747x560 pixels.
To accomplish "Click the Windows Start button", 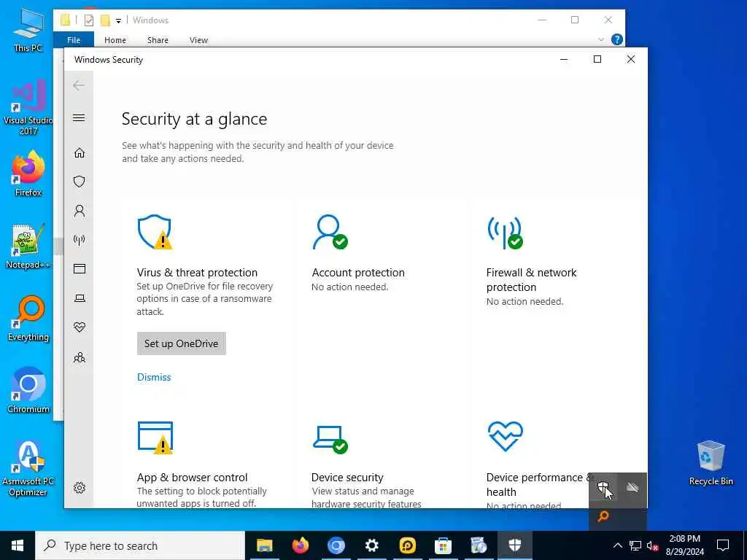I will [x=18, y=545].
